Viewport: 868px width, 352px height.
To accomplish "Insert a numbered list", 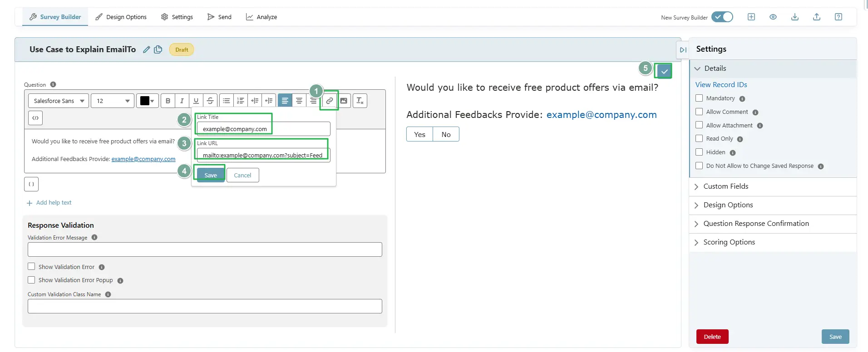I will tap(241, 101).
